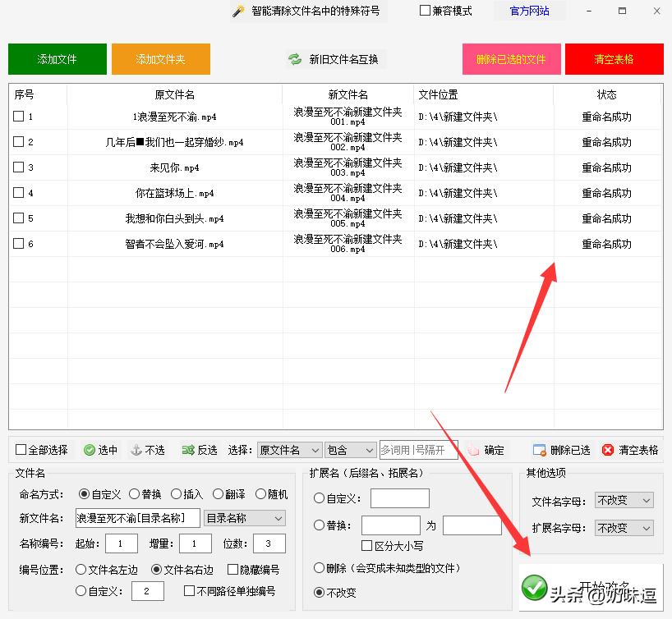Select the checkbox for row 1
The image size is (672, 619).
click(x=20, y=116)
